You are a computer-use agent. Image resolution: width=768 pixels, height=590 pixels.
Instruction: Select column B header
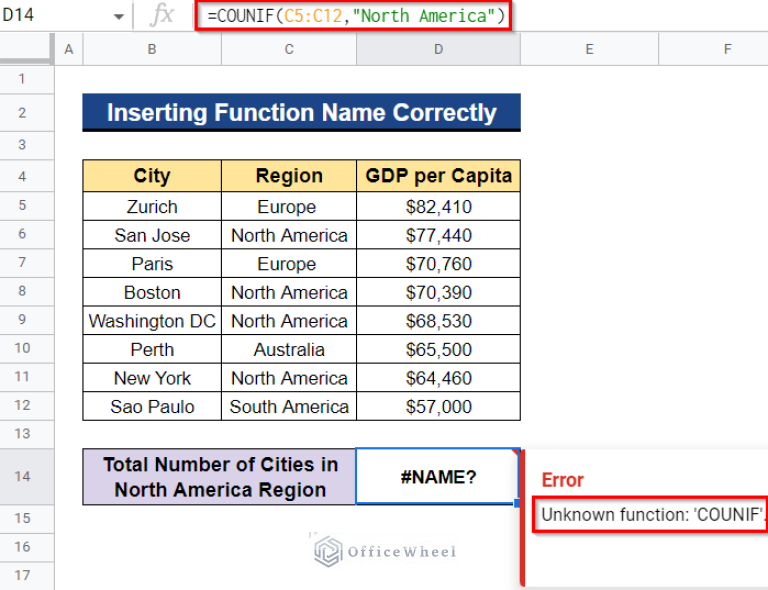coord(152,49)
